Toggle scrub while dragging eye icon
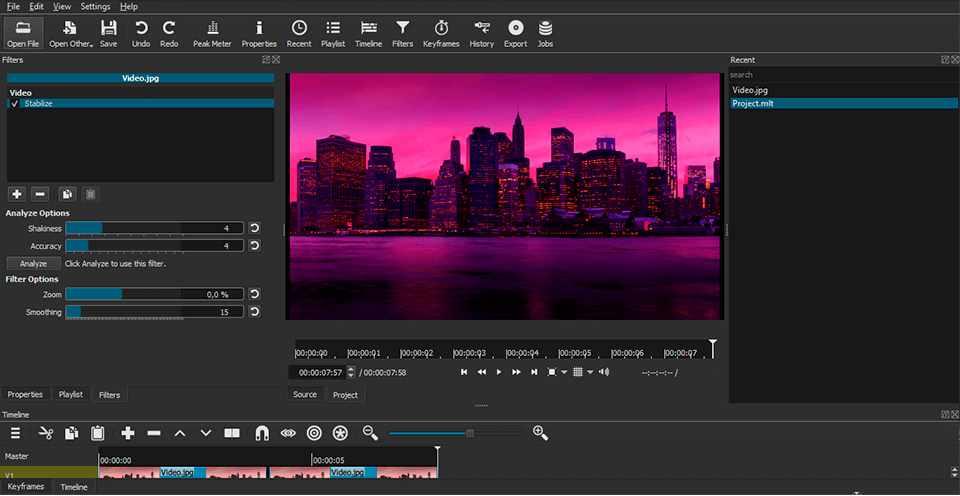The image size is (960, 496). pos(289,433)
